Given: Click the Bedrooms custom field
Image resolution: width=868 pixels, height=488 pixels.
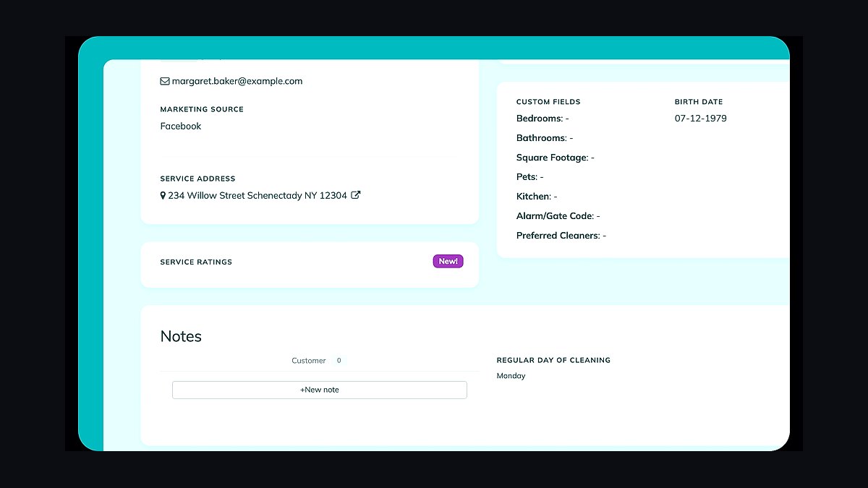Looking at the screenshot, I should click(x=542, y=119).
